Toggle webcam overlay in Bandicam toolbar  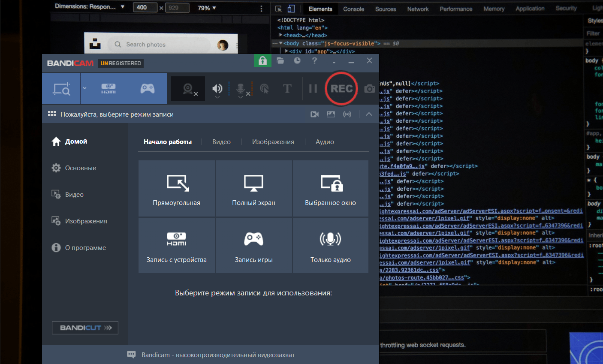pos(188,89)
